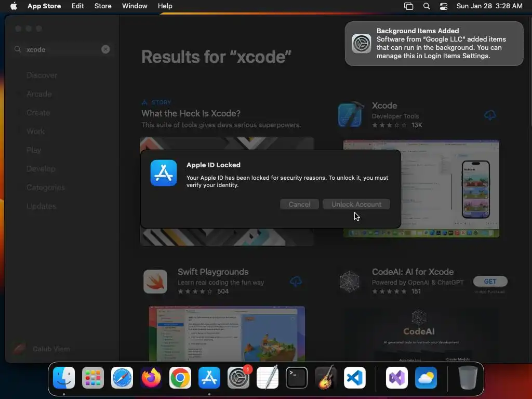Clear the xcode search field

105,49
